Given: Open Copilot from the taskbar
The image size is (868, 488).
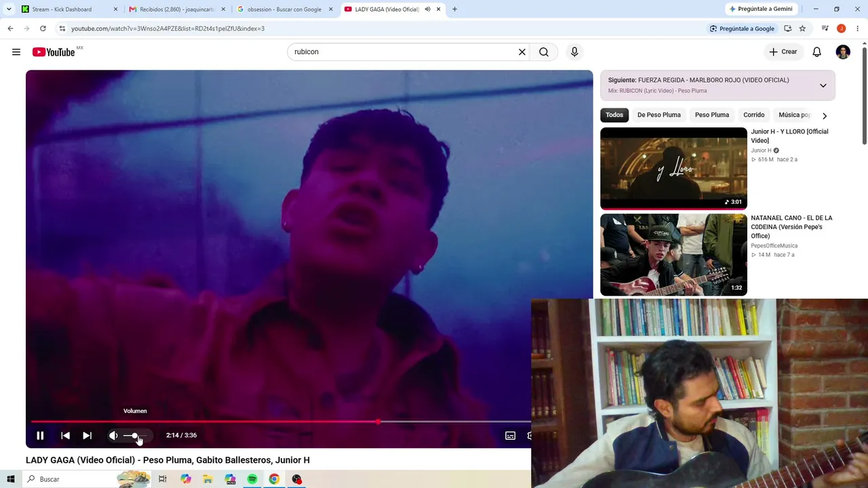Looking at the screenshot, I should [185, 479].
